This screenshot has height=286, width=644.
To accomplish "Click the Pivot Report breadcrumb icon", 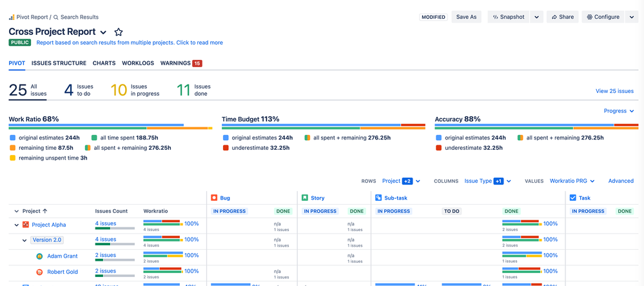I will click(x=12, y=17).
